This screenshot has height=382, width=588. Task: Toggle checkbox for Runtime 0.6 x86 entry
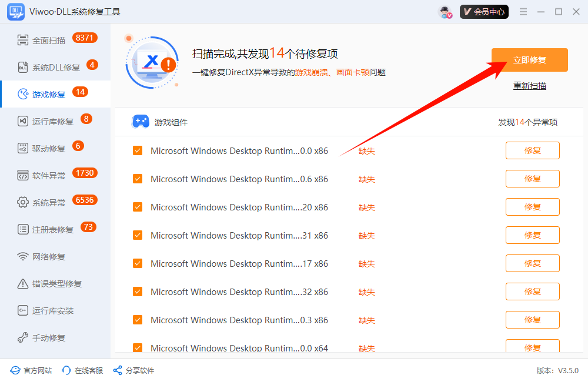(138, 179)
